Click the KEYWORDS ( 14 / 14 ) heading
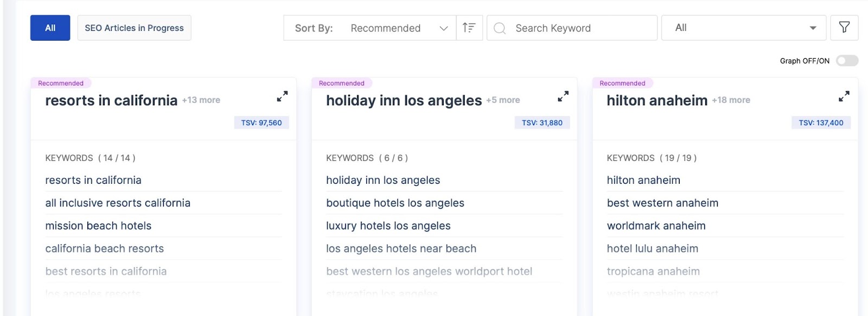 click(x=90, y=158)
